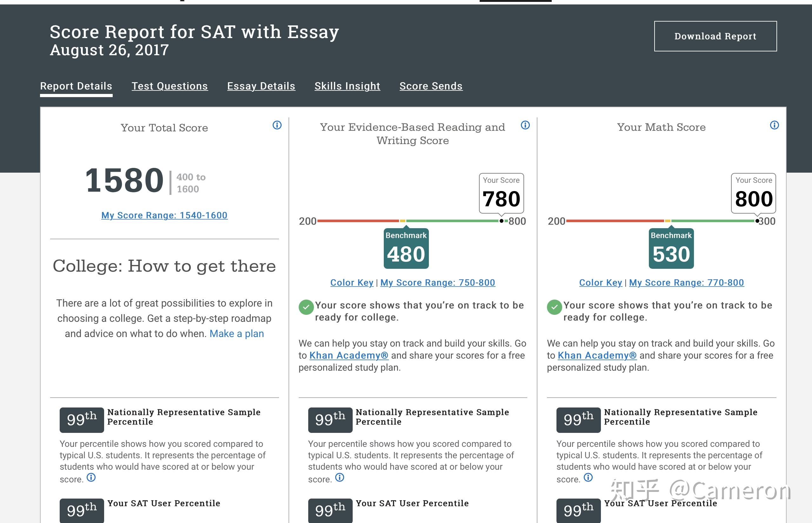
Task: Go to Skills Insight tab
Action: [x=347, y=86]
